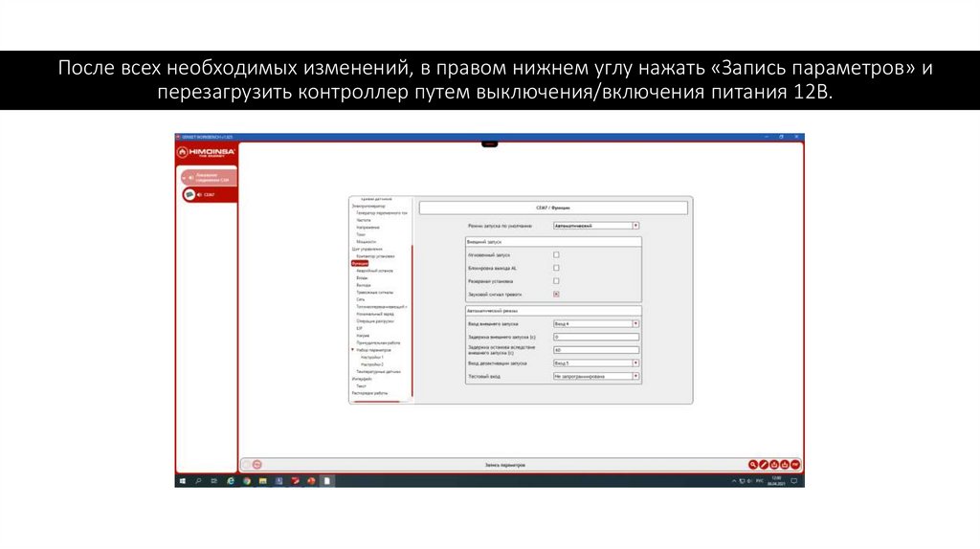Select Номинальный заряд in the tree
Viewport: 980px width, 549px height.
pos(375,314)
